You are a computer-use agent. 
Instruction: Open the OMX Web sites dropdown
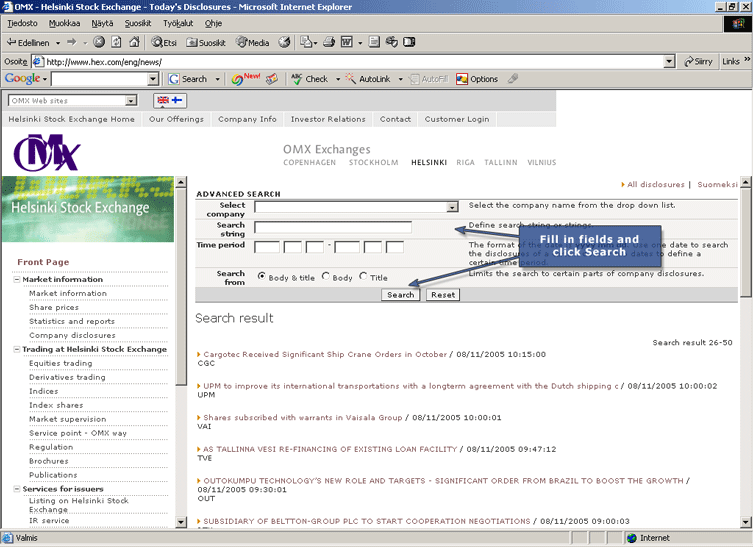click(x=131, y=100)
